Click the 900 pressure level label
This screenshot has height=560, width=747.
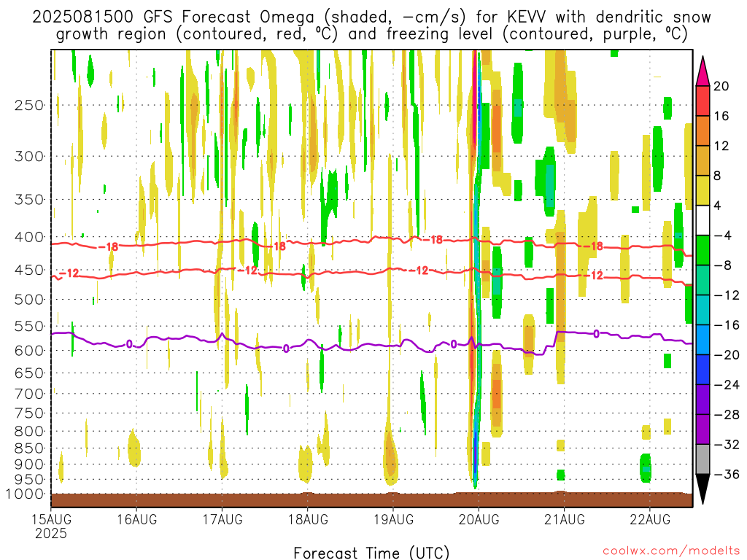point(29,464)
